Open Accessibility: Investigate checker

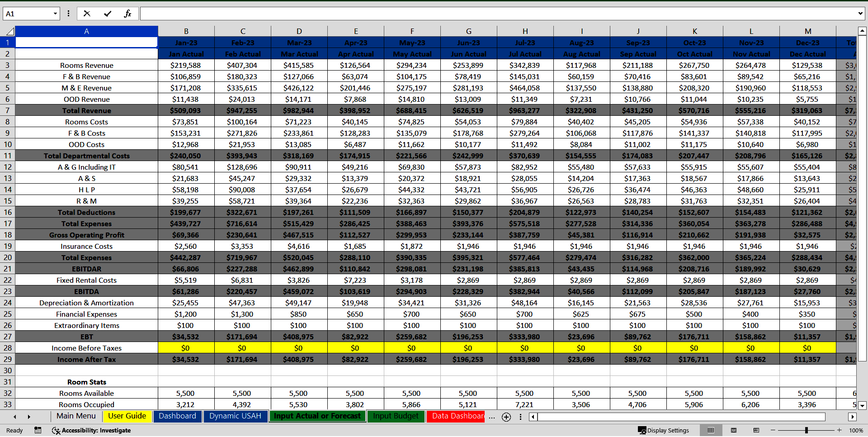(x=92, y=430)
